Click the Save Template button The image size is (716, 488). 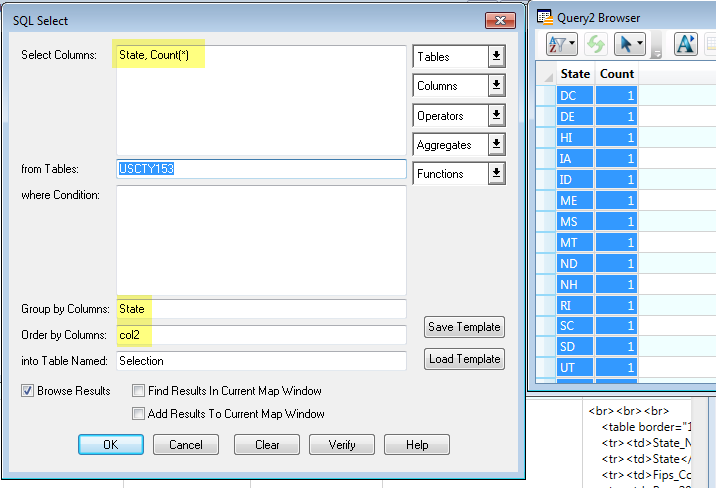coord(464,327)
